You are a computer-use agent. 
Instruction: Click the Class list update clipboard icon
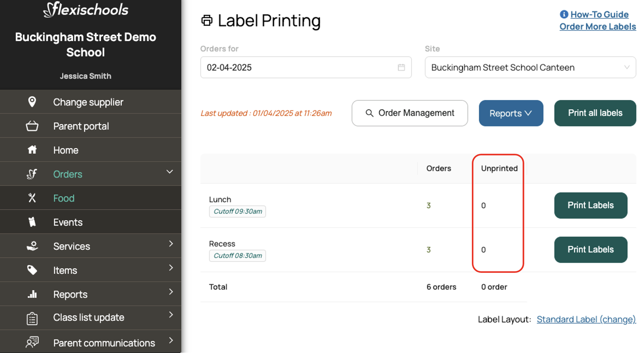click(32, 318)
